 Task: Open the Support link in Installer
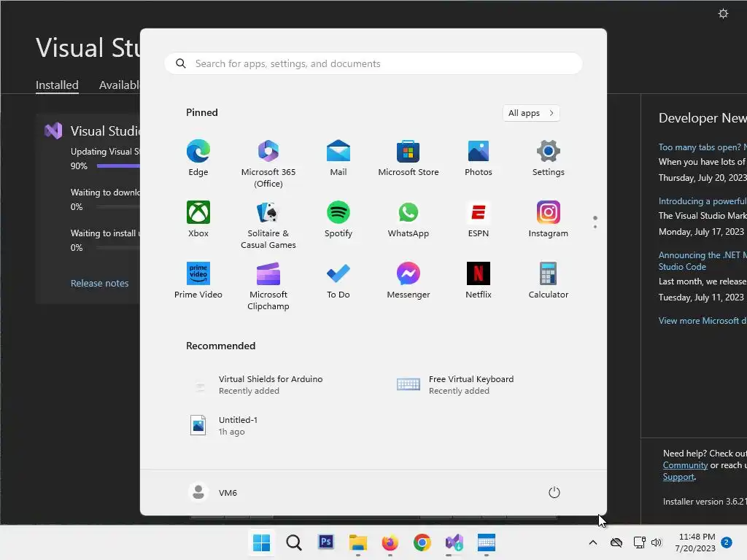coord(678,477)
